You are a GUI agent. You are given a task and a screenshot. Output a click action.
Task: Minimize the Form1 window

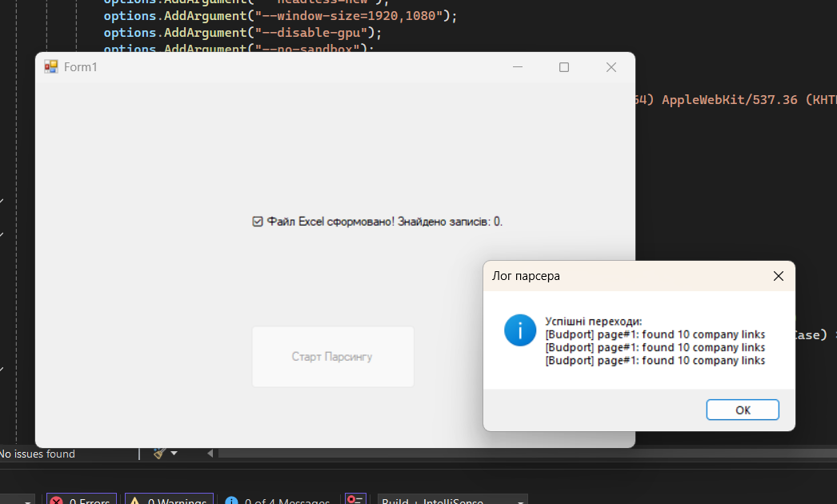(x=517, y=67)
